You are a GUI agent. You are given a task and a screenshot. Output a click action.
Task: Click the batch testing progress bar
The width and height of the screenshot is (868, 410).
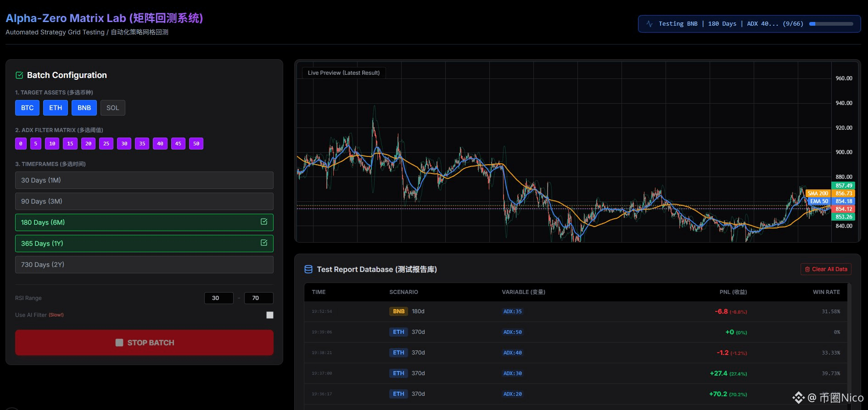[x=831, y=24]
